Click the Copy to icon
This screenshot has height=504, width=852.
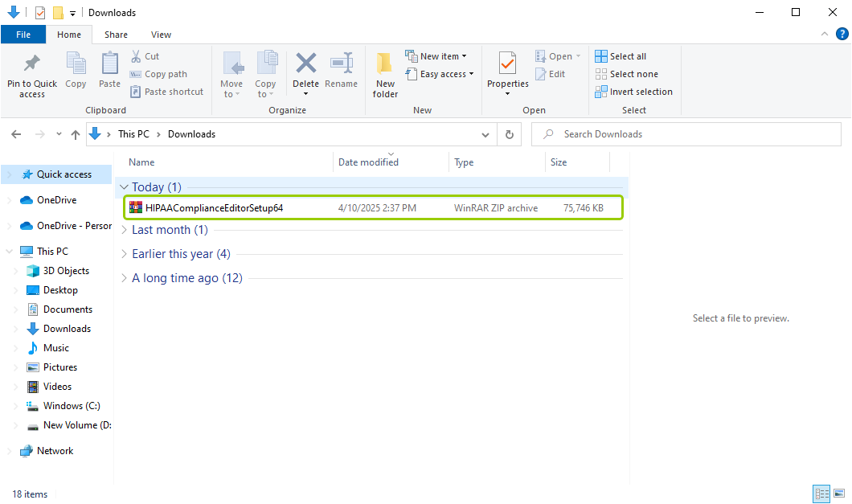point(266,64)
